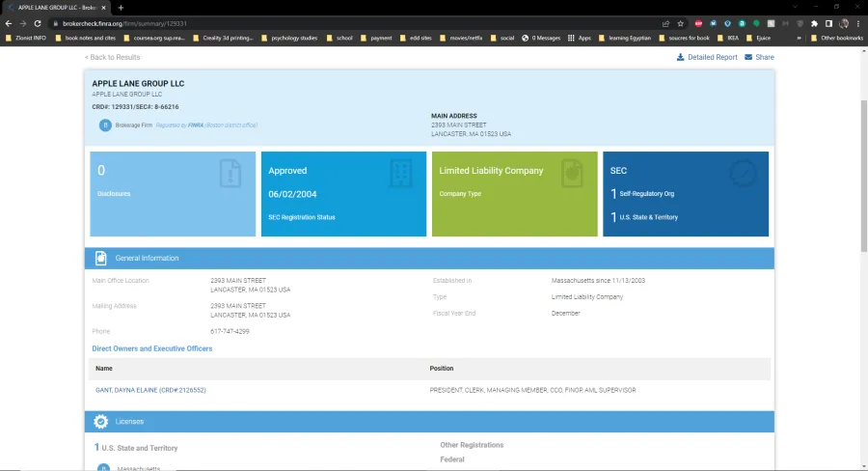Click the padlock site info icon
Image resolution: width=868 pixels, height=471 pixels.
(55, 24)
